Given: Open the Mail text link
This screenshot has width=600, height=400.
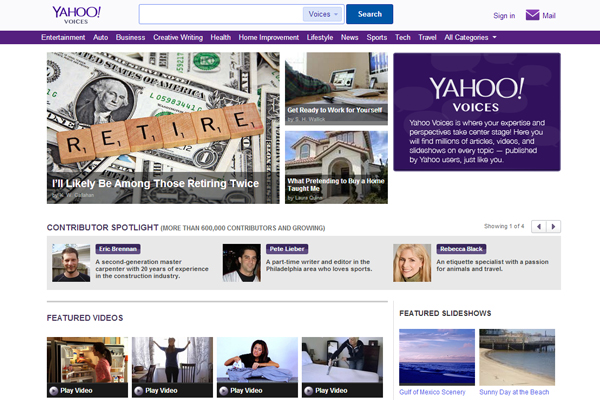Looking at the screenshot, I should click(x=549, y=16).
